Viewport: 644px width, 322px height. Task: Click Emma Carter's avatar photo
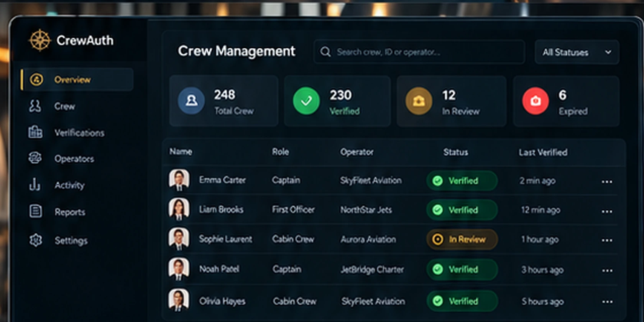(179, 180)
